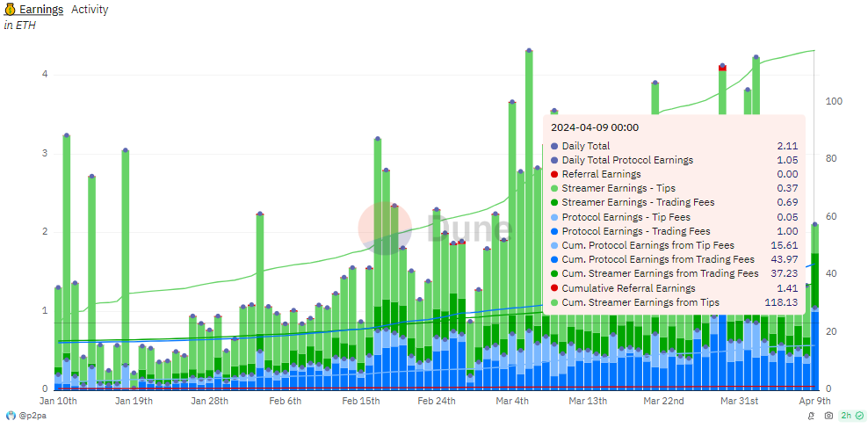Click 'Cum. Protocol Earnings from Tip Fees' row

pos(674,245)
